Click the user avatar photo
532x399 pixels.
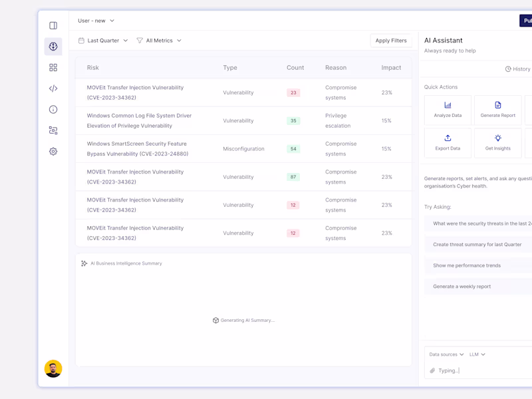53,368
